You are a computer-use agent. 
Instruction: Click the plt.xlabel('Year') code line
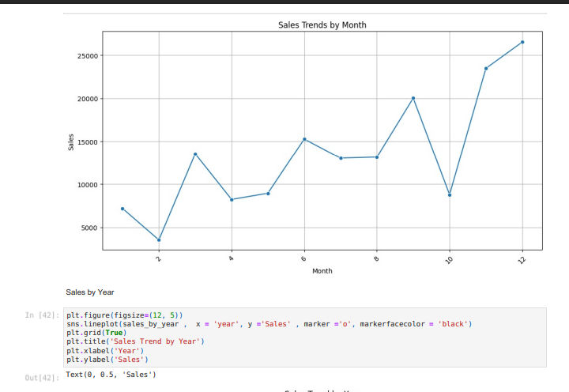(x=105, y=351)
